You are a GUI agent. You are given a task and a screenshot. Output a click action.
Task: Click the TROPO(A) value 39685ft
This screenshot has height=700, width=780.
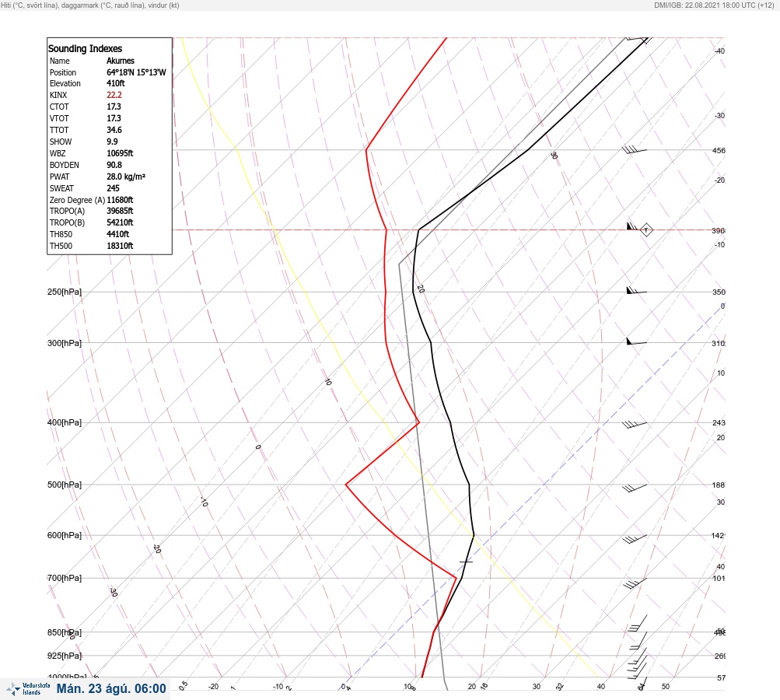click(120, 211)
